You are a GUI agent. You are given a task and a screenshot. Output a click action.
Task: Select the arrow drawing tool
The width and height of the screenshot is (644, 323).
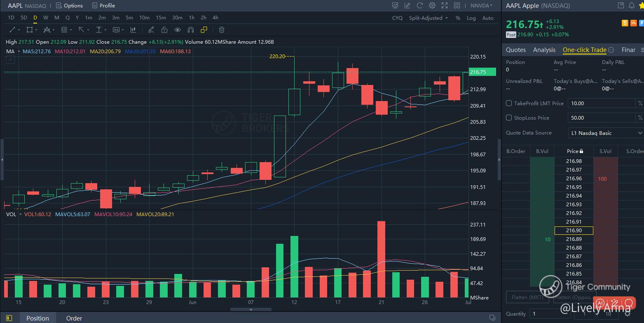click(x=81, y=30)
